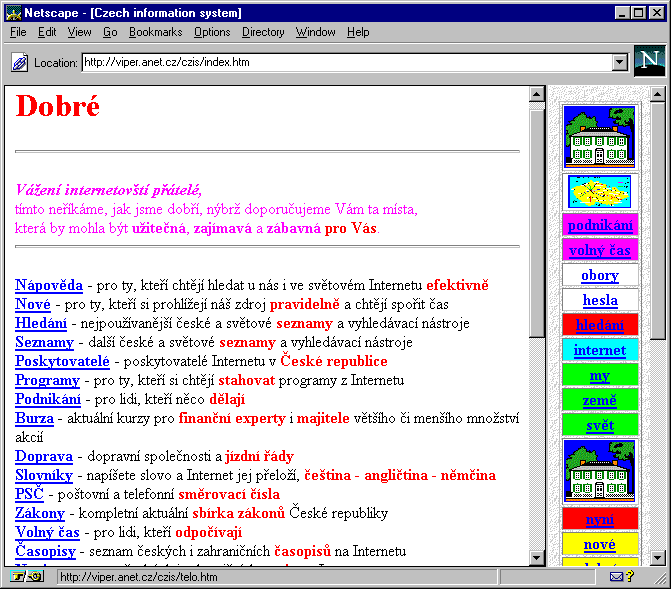Open the Location URL history dropdown
This screenshot has height=589, width=671.
tap(619, 62)
